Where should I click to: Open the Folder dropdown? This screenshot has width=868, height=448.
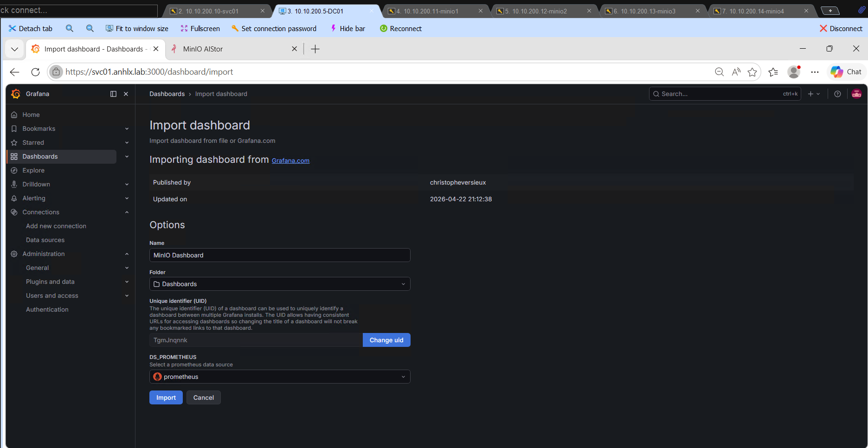(280, 284)
